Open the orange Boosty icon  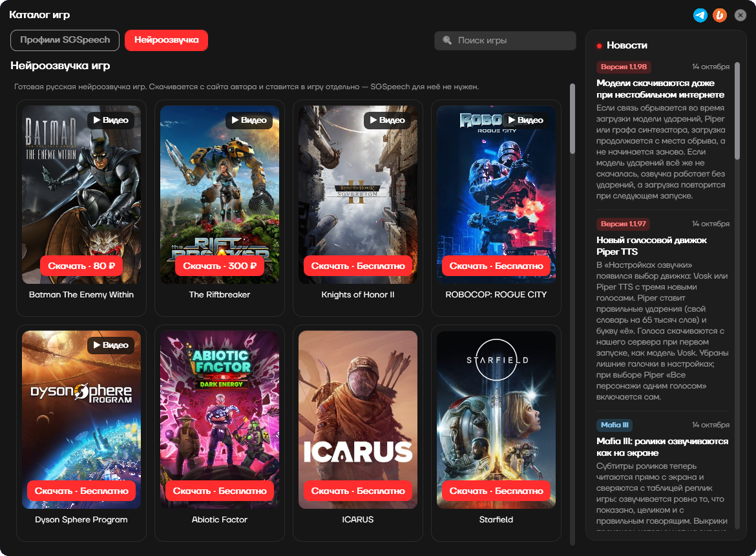720,15
